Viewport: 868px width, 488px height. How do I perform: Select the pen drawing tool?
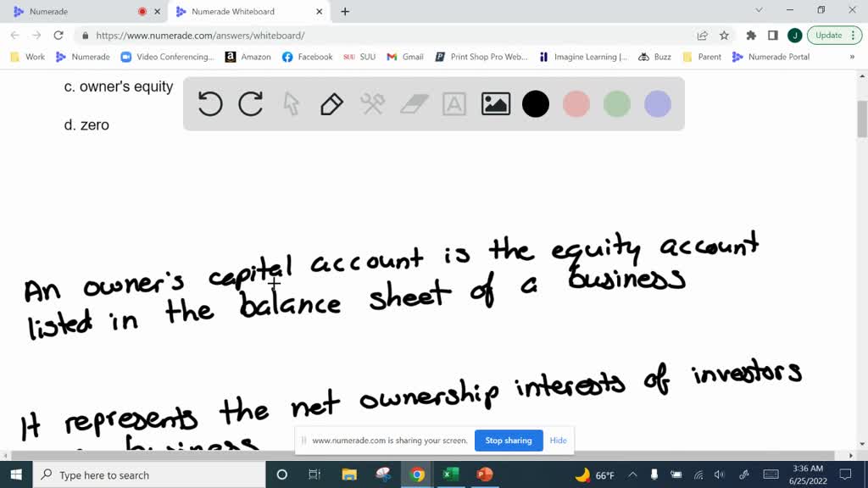[331, 103]
